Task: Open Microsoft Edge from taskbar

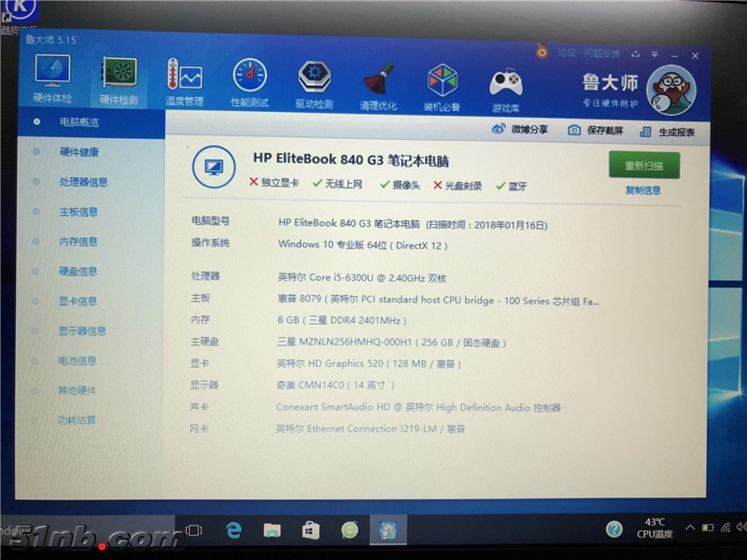Action: (x=233, y=529)
